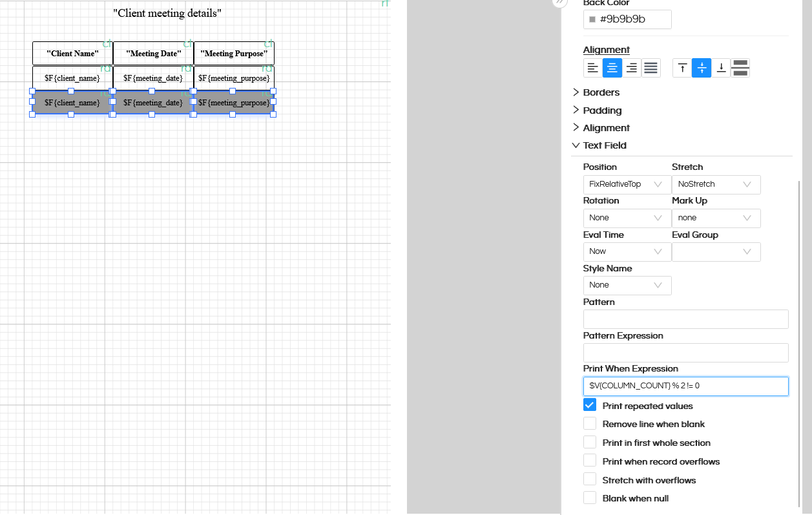Apply justified vertical alignment
This screenshot has width=812, height=515.
point(740,67)
